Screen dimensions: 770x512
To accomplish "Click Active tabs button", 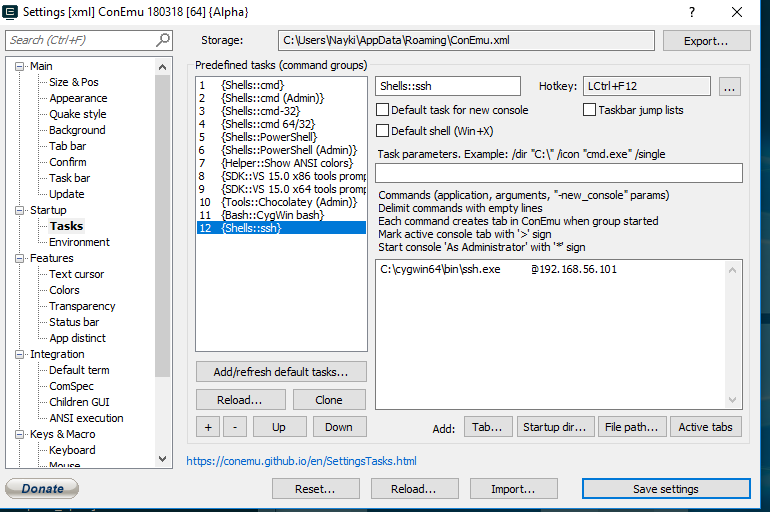I will [x=706, y=427].
